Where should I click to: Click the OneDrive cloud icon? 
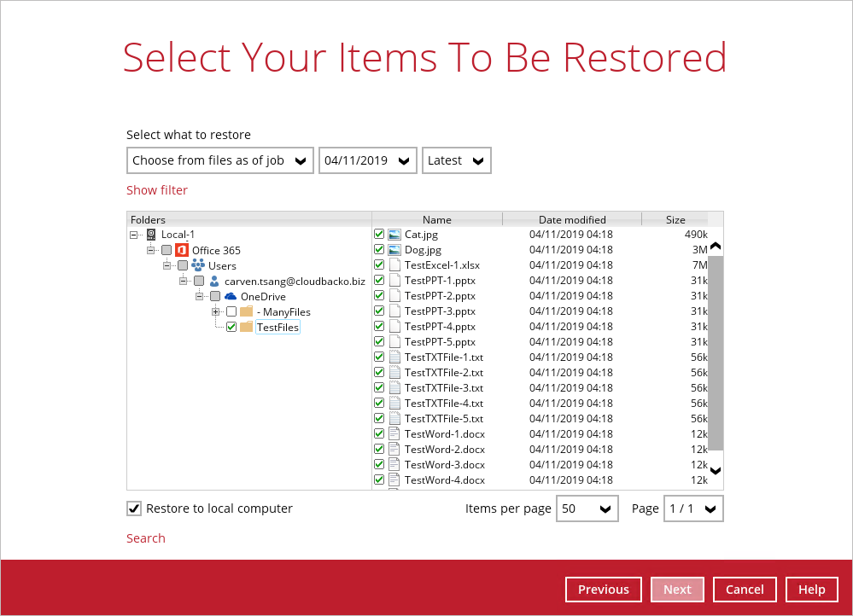click(x=231, y=296)
